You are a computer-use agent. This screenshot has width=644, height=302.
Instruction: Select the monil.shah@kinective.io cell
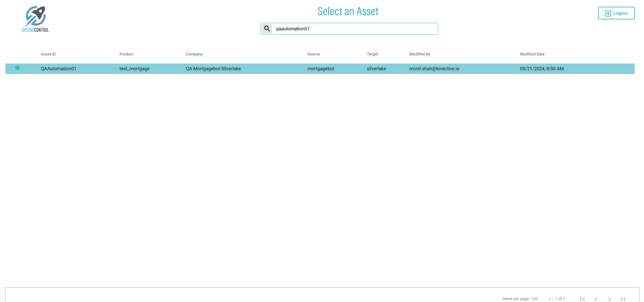click(x=434, y=68)
